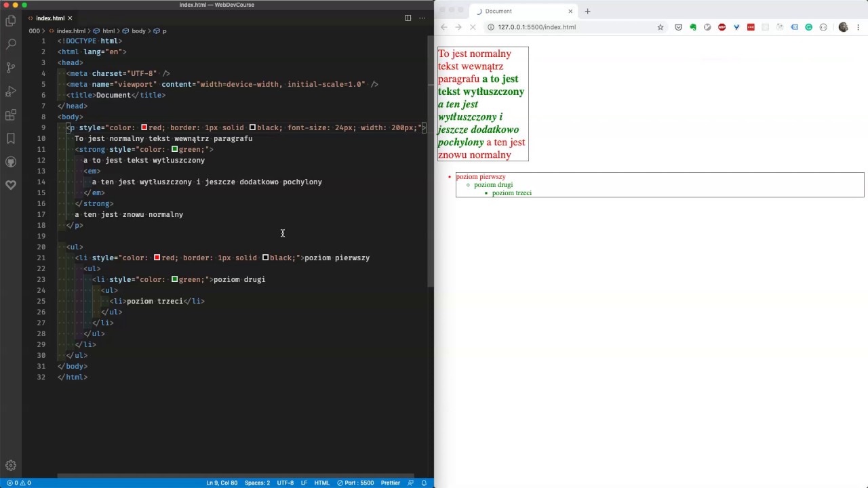Open notifications bell in status bar
The image size is (868, 488).
pyautogui.click(x=424, y=483)
